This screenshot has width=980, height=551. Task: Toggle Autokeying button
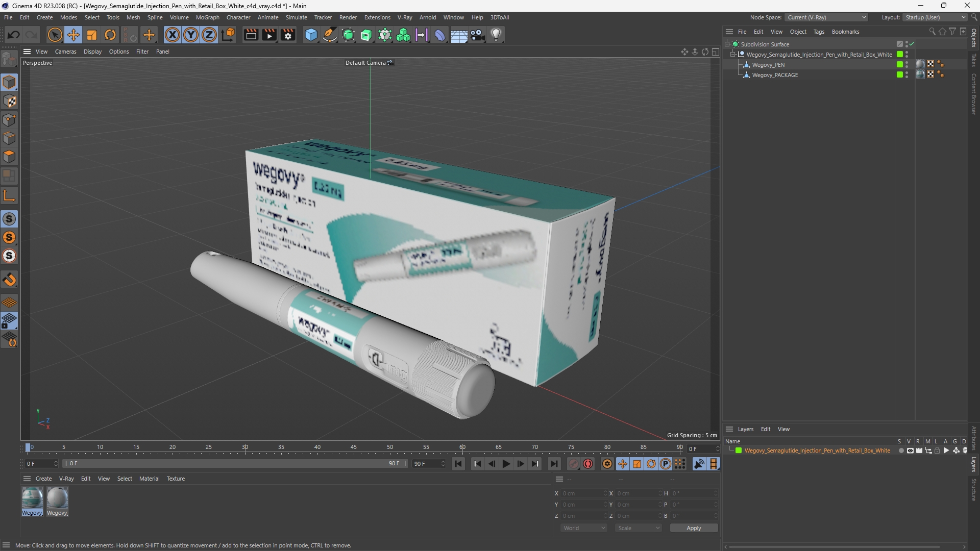click(x=588, y=464)
